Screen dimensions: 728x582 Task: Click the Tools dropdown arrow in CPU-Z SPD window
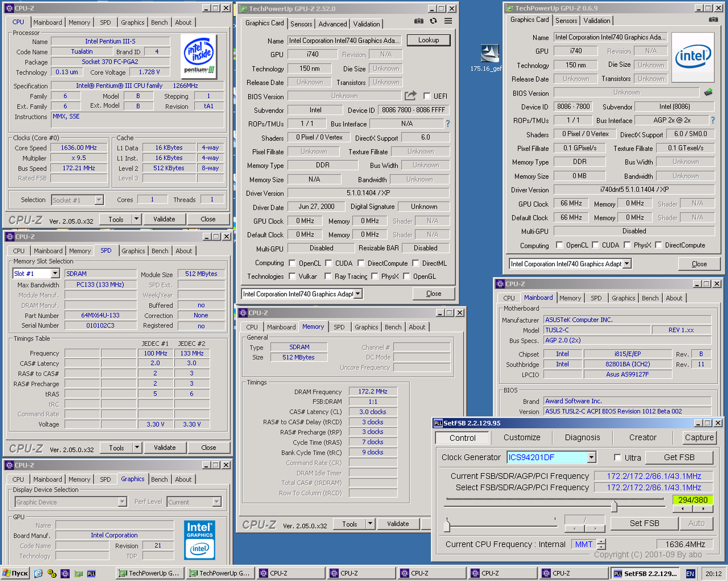(137, 447)
